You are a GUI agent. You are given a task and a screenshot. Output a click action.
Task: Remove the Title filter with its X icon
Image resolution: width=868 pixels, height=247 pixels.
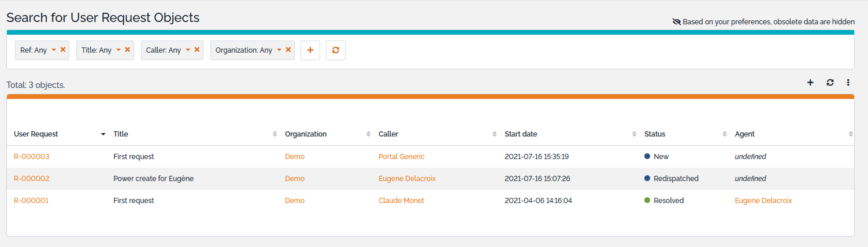[x=128, y=50]
